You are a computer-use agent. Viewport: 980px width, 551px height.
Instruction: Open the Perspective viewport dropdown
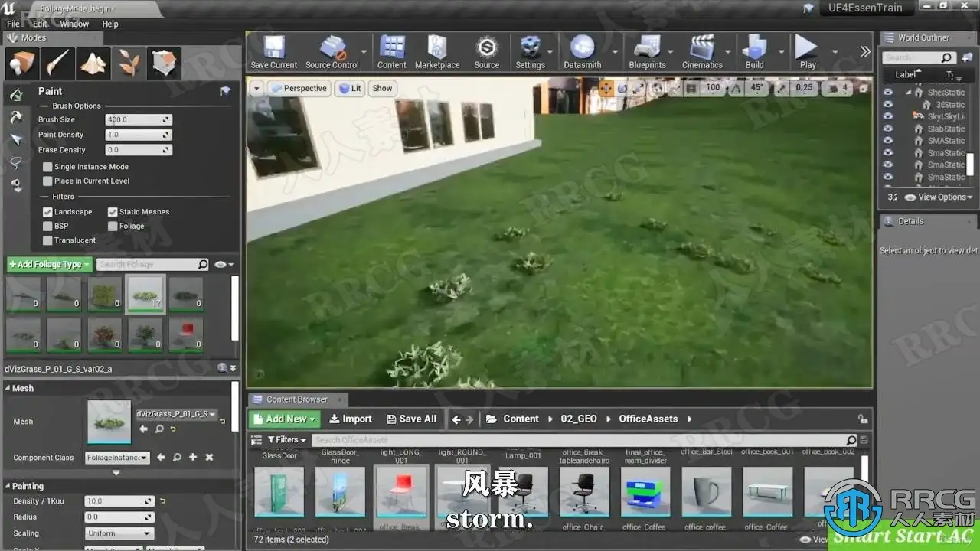click(x=299, y=88)
